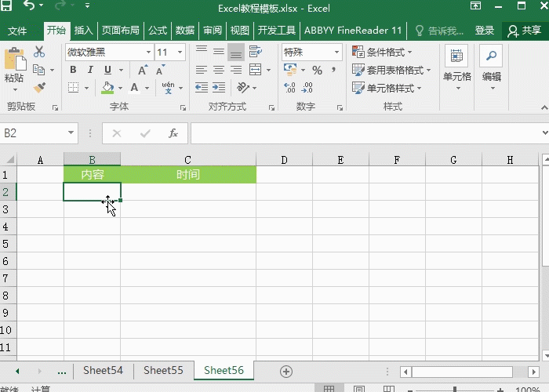
Task: Click the 共享 share button
Action: 524,31
